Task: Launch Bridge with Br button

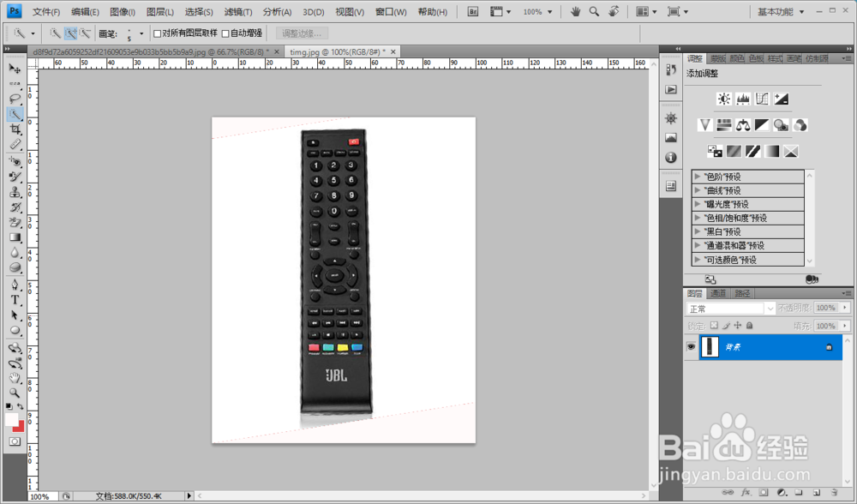Action: [473, 11]
